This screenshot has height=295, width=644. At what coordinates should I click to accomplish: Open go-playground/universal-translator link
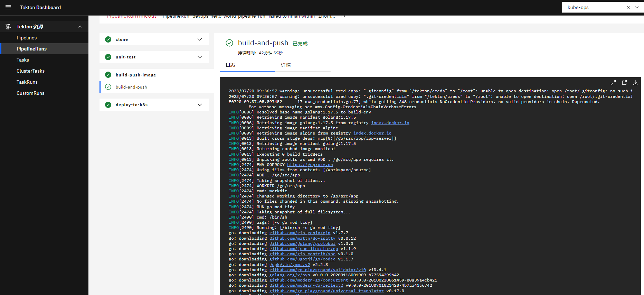(x=326, y=291)
